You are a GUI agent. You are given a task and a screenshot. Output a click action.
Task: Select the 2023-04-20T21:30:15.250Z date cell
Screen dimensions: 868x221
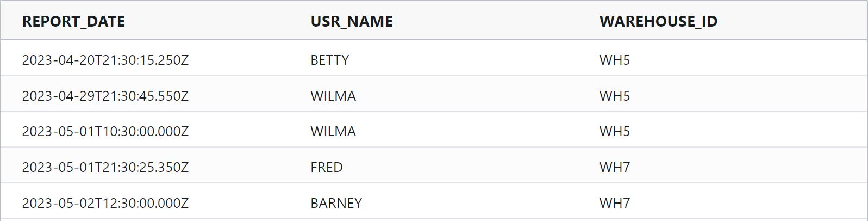(x=105, y=60)
